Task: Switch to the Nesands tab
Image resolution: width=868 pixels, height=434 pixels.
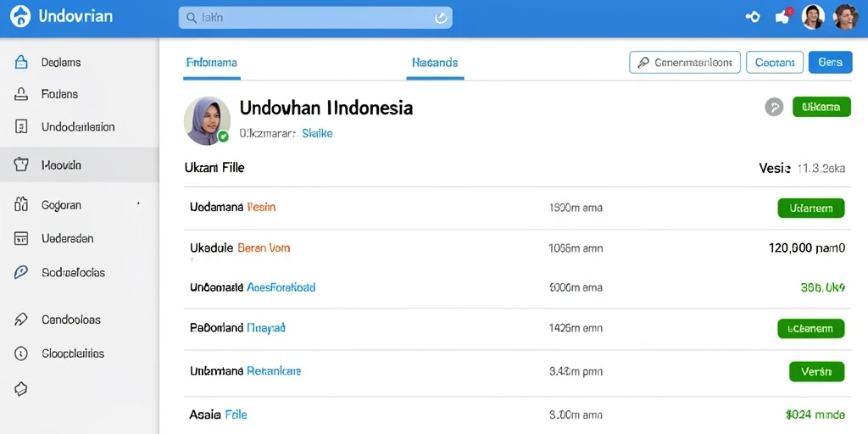Action: [x=435, y=63]
